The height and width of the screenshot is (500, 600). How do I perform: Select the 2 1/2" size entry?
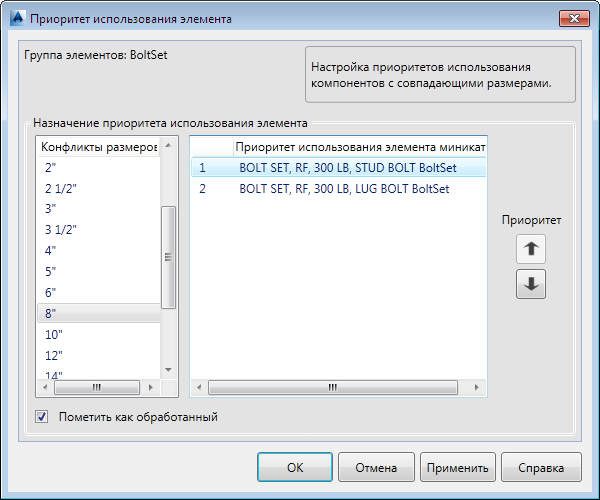tap(99, 189)
